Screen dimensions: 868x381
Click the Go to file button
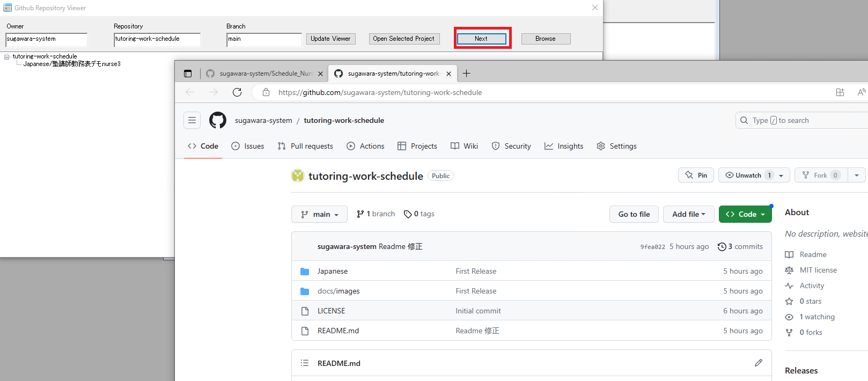[634, 214]
